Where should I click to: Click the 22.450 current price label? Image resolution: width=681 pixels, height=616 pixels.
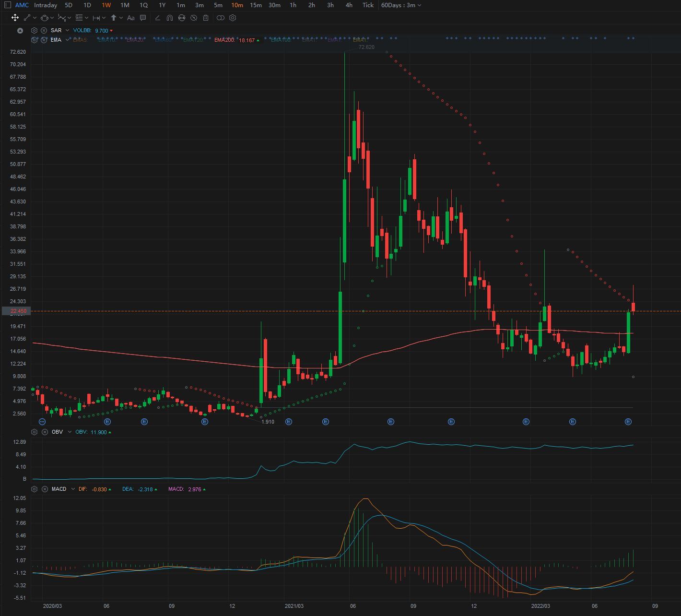click(16, 311)
